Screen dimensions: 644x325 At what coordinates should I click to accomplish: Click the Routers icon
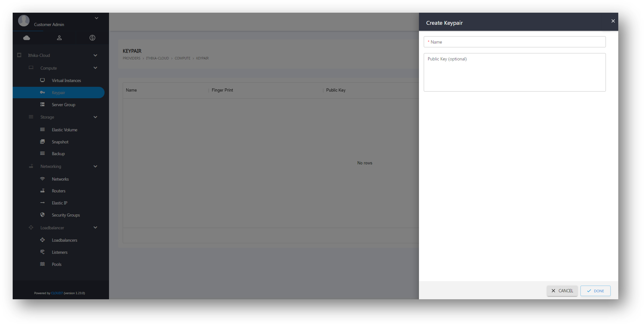tap(43, 191)
